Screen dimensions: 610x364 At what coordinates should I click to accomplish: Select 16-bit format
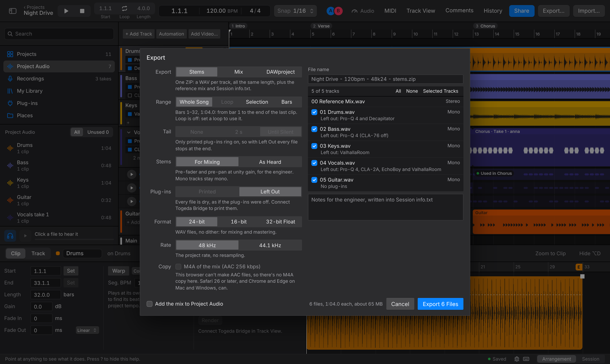pyautogui.click(x=239, y=222)
